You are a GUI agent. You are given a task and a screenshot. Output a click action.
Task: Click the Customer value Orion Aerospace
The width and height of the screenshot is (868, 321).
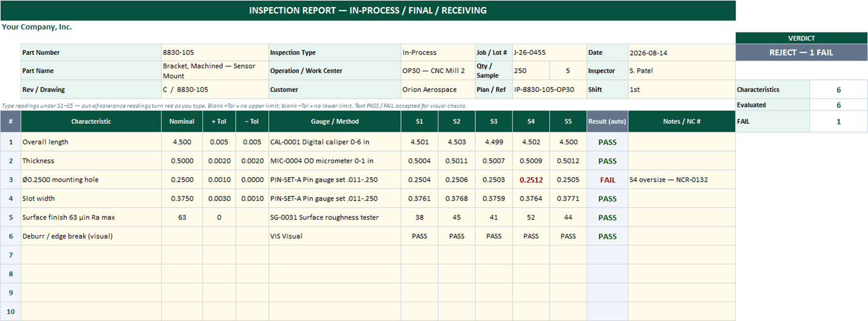click(438, 90)
